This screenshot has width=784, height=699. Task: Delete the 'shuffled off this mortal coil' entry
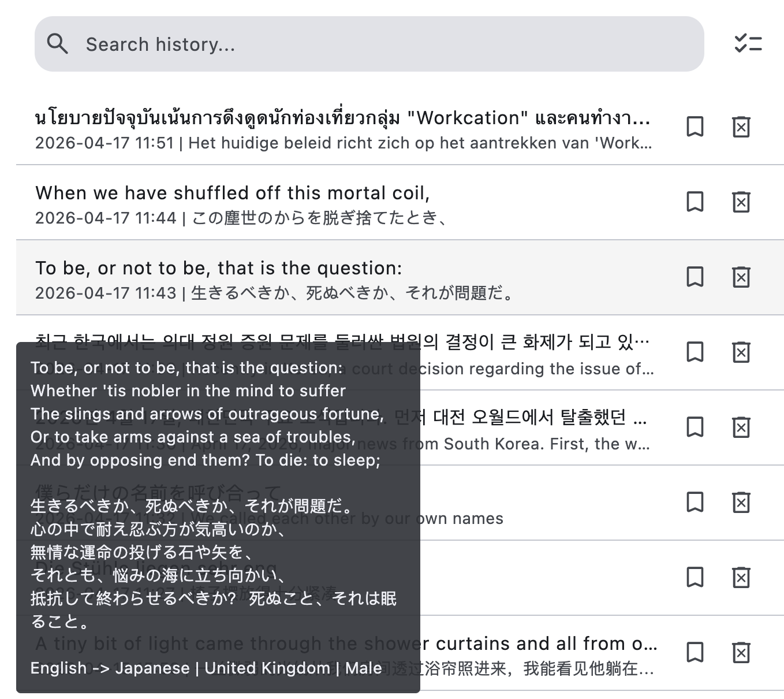[741, 202]
